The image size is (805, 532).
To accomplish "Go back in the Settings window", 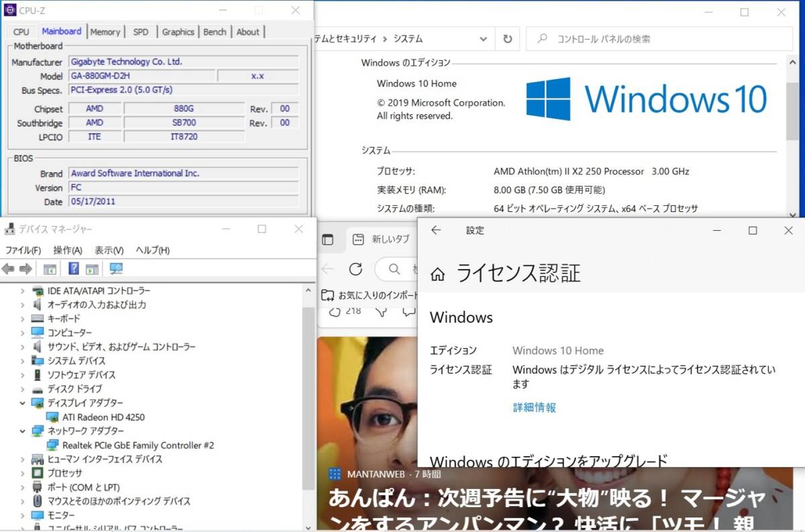I will tap(436, 230).
